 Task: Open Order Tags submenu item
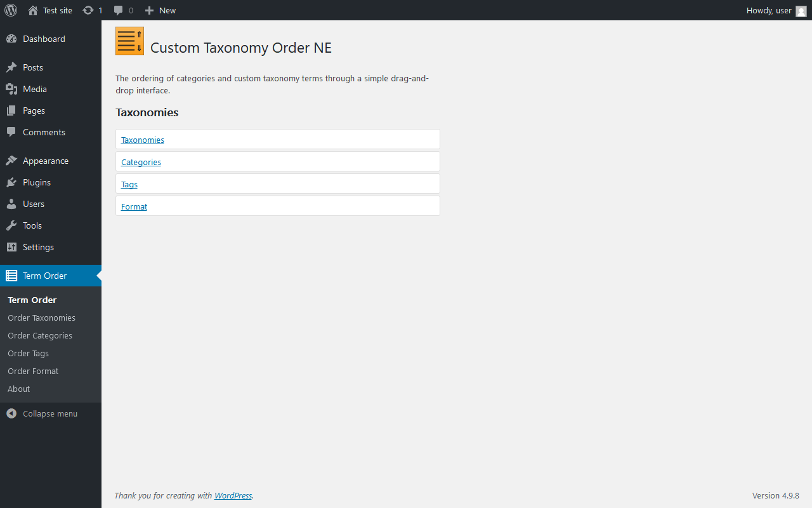point(28,353)
